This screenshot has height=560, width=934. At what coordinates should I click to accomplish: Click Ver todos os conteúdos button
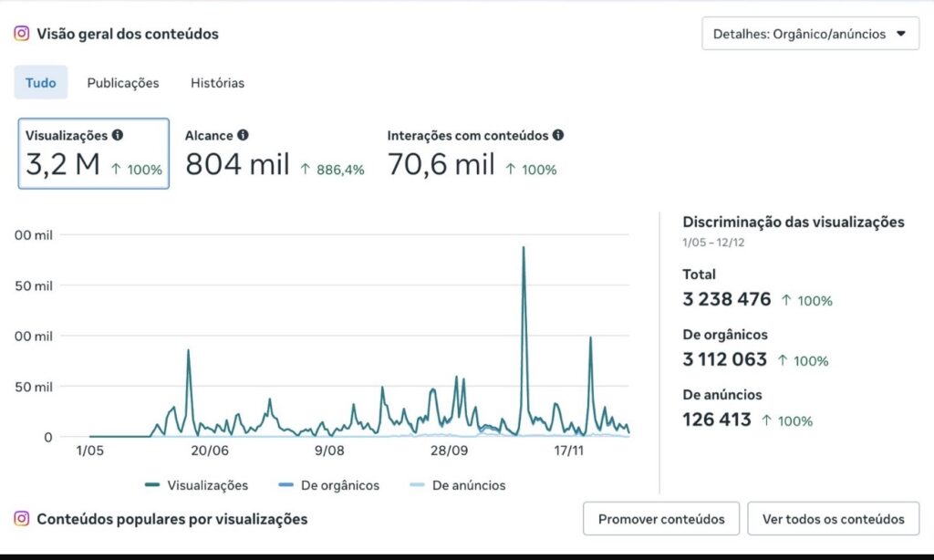[833, 519]
